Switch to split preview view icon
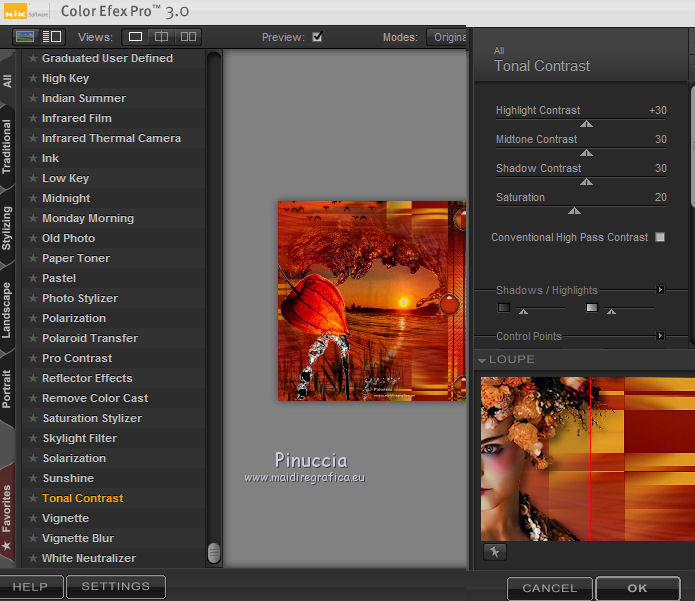The height and width of the screenshot is (601, 695). tap(162, 37)
